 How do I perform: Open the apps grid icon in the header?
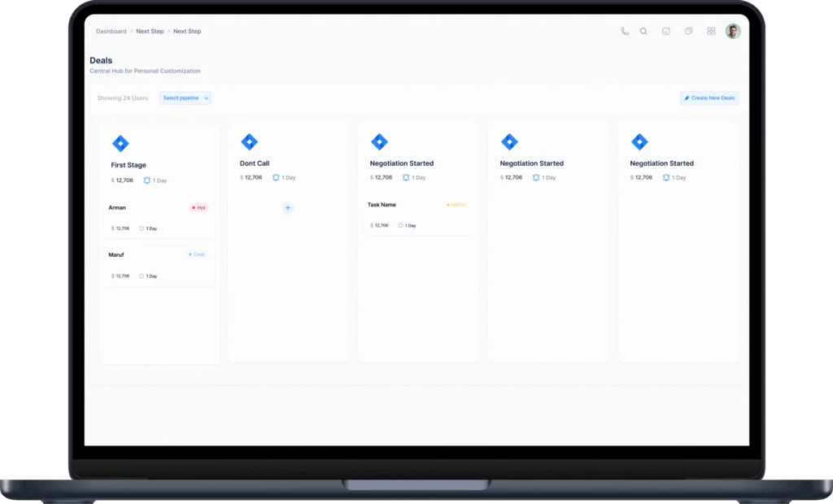(710, 31)
